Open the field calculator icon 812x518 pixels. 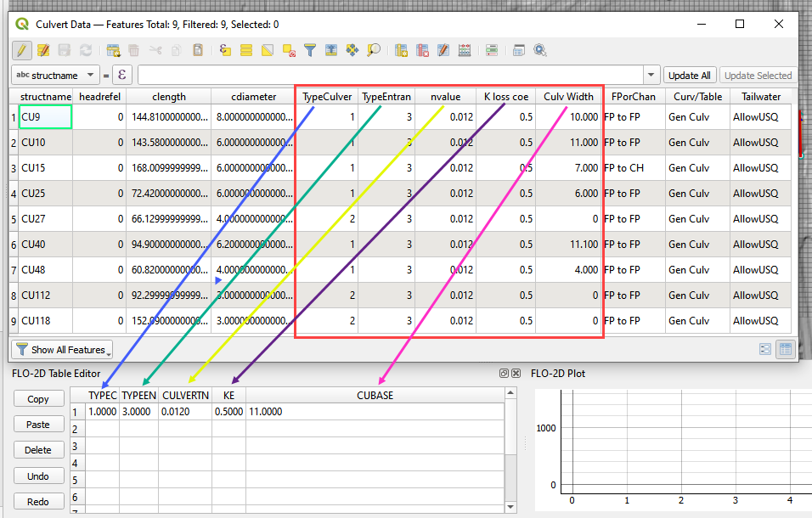pos(465,51)
